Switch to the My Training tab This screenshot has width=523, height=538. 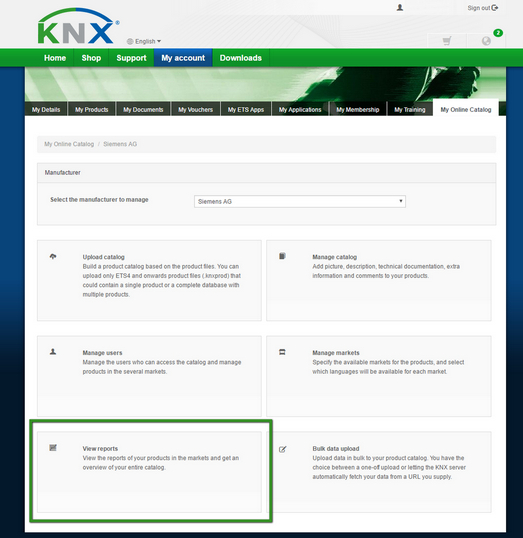[x=410, y=109]
